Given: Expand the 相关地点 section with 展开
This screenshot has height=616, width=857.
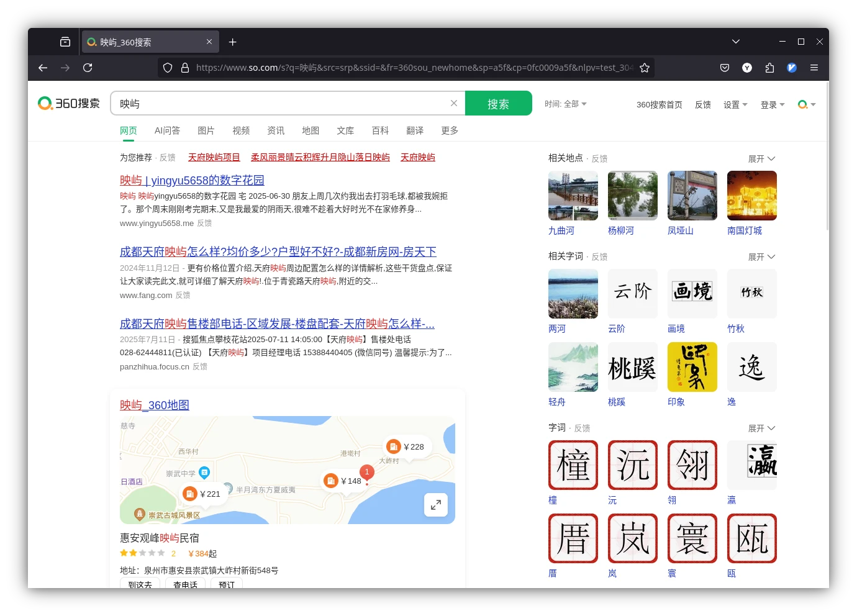Looking at the screenshot, I should (x=761, y=159).
